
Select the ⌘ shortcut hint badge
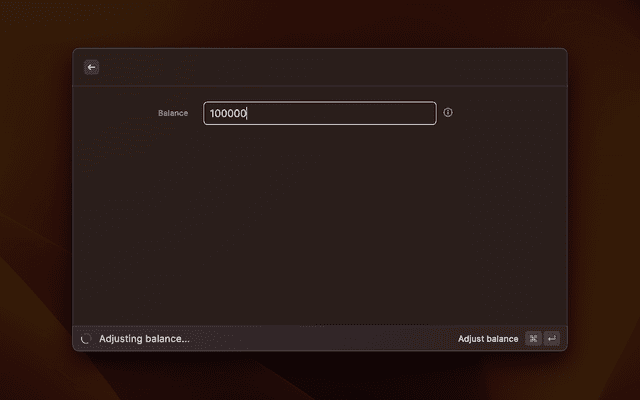(x=533, y=339)
